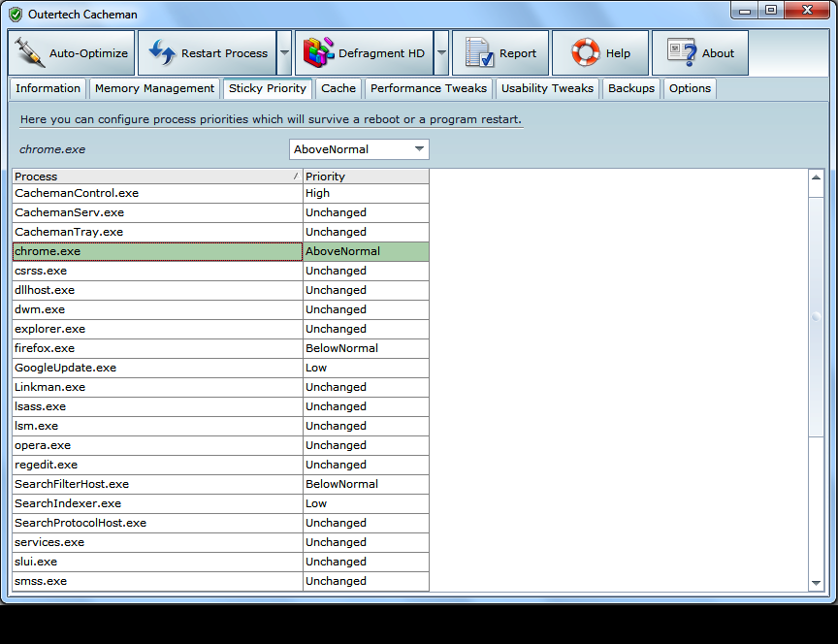The width and height of the screenshot is (838, 644).
Task: Click the Help button label
Action: pyautogui.click(x=618, y=53)
